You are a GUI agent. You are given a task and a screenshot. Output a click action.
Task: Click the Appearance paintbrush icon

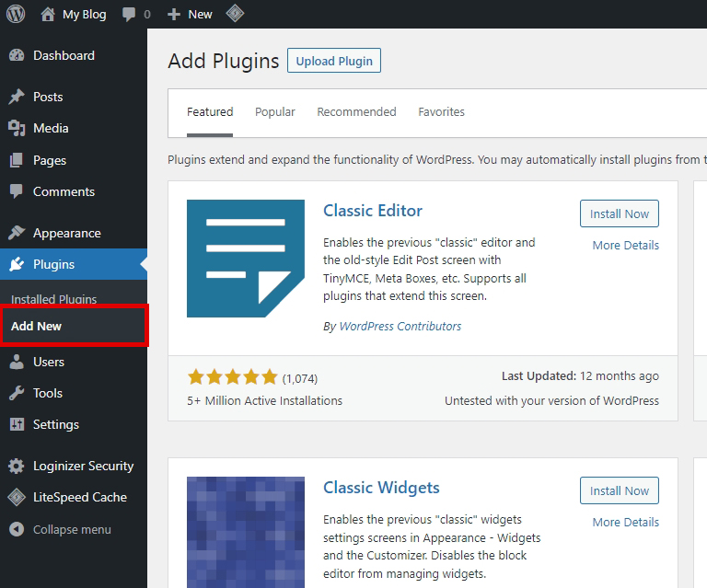(x=17, y=233)
